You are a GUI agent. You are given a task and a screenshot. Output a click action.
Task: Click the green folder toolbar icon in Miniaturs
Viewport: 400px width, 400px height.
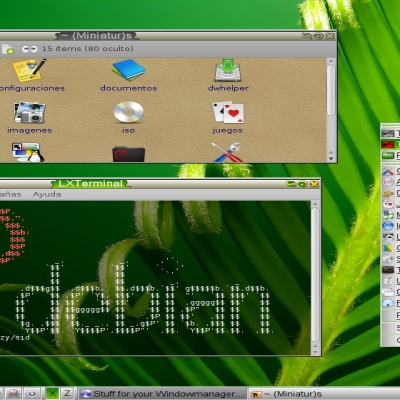(x=8, y=49)
